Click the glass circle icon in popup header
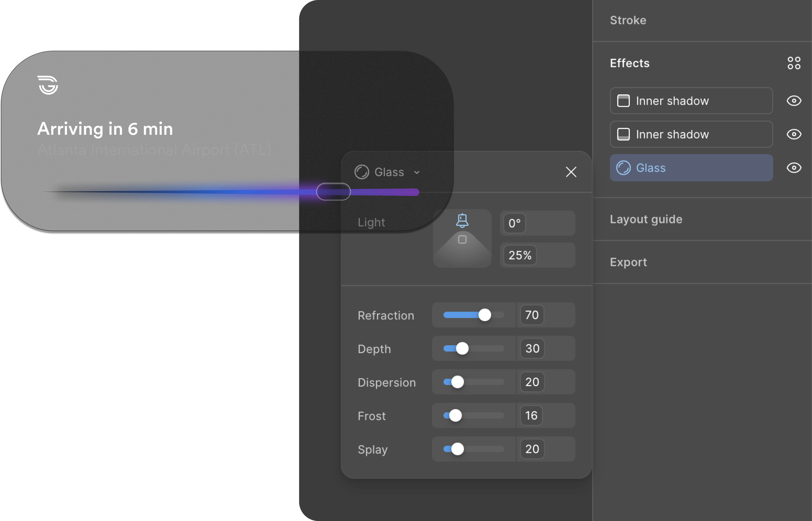This screenshot has height=521, width=812. (x=361, y=172)
